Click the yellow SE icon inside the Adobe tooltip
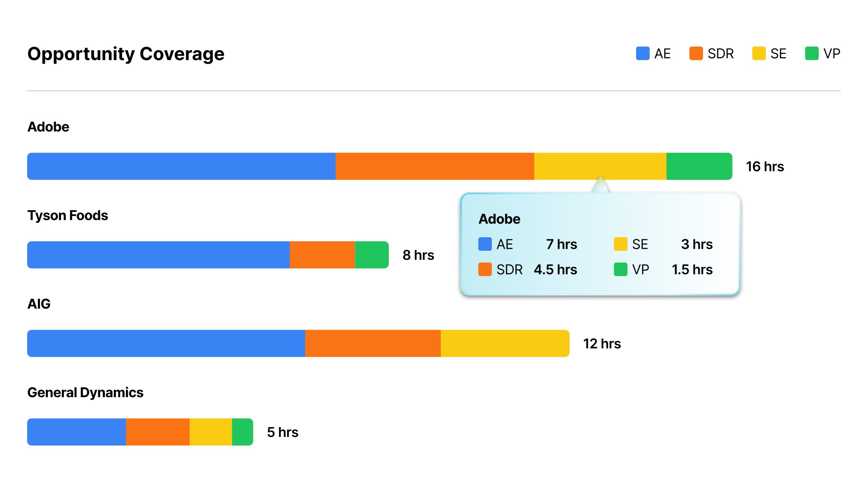868x488 pixels. click(620, 244)
